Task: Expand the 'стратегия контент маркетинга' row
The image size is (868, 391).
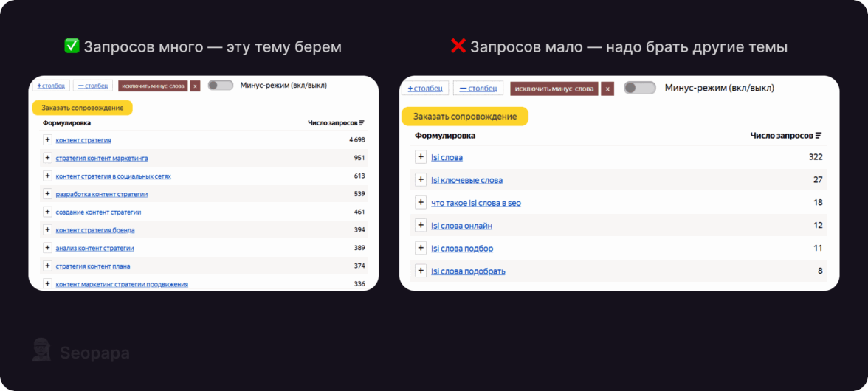Action: (47, 158)
